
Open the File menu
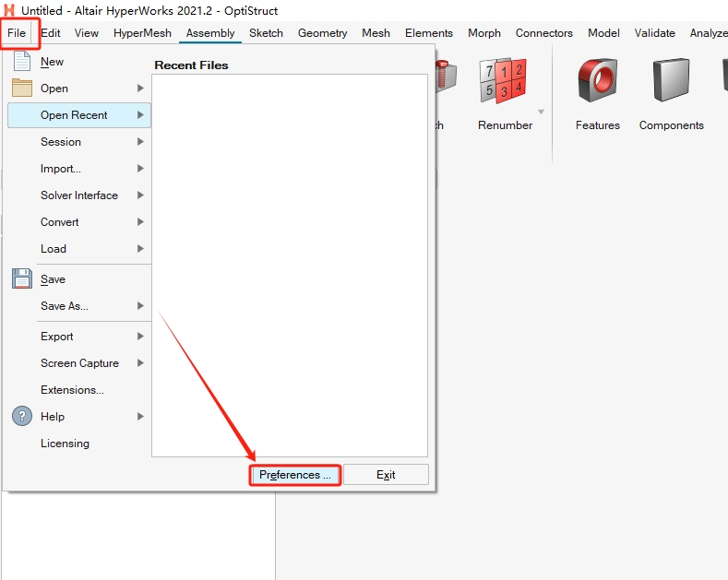click(17, 33)
